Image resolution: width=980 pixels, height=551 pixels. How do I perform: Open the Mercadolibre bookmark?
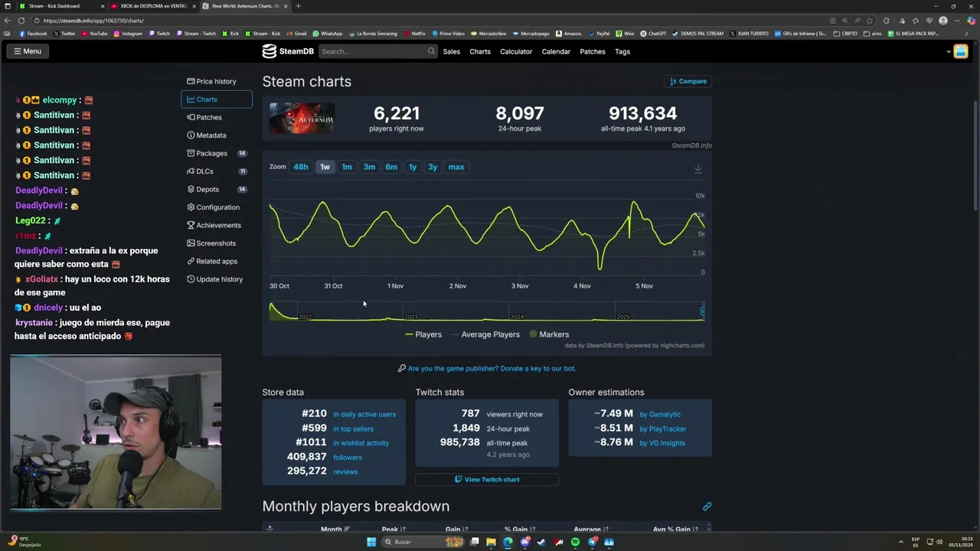(x=488, y=34)
